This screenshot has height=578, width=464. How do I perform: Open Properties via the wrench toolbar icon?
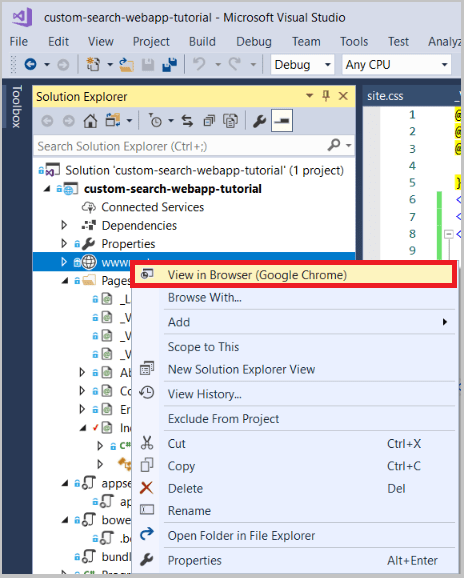pyautogui.click(x=259, y=121)
